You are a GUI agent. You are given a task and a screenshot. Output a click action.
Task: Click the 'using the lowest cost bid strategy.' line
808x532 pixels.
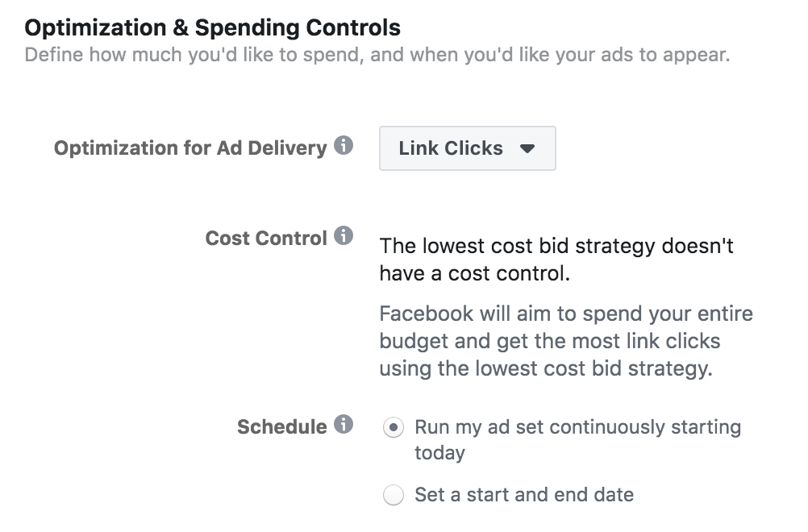(x=546, y=368)
